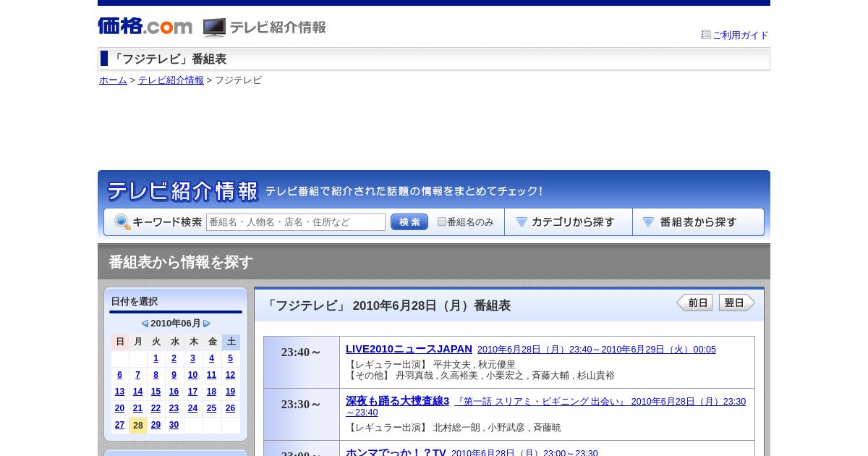This screenshot has width=868, height=456.
Task: Select June 18 in the calendar
Action: 211,392
